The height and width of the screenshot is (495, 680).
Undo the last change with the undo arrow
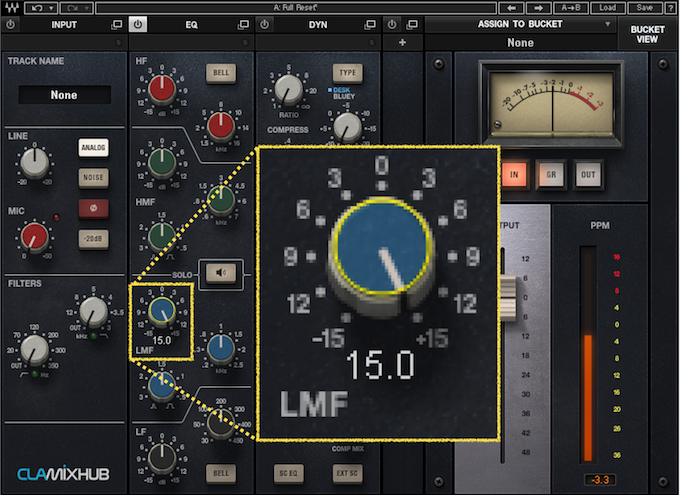point(36,8)
